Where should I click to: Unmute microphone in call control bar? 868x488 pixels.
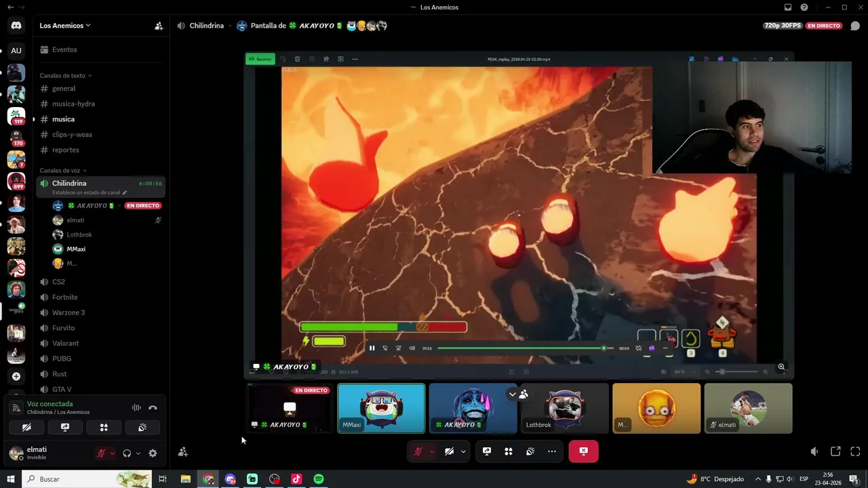(418, 451)
